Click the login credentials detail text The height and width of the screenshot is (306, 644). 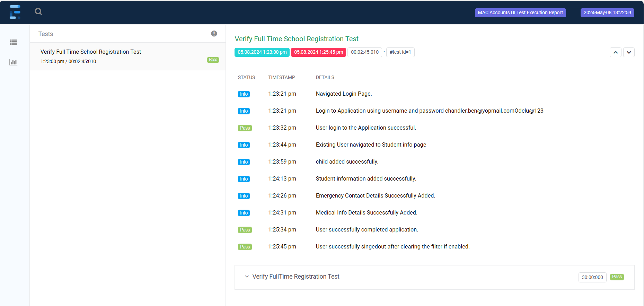click(x=430, y=111)
